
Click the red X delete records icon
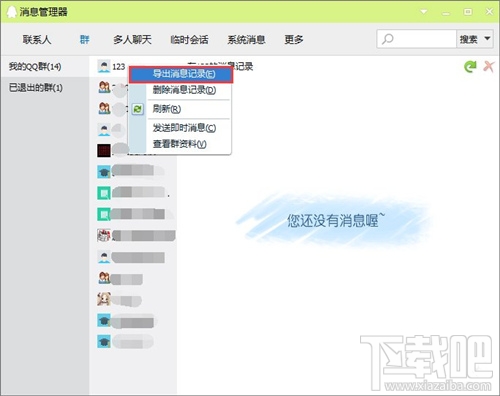coord(489,66)
